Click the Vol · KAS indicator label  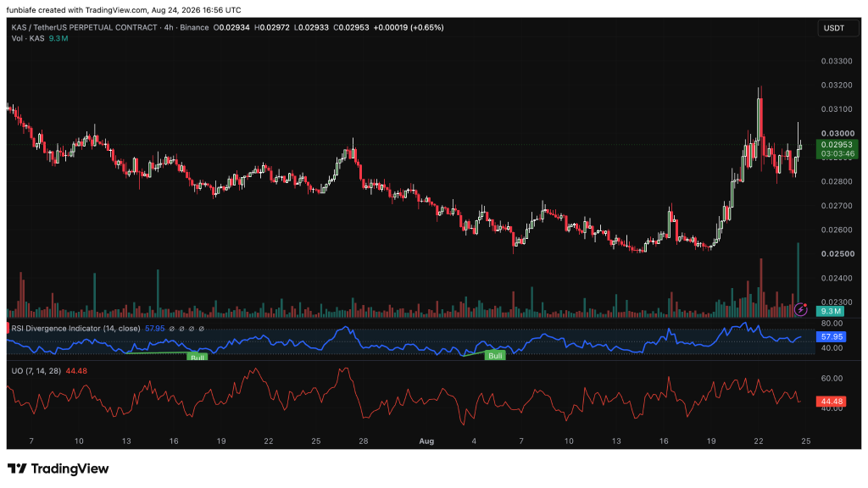[x=28, y=38]
